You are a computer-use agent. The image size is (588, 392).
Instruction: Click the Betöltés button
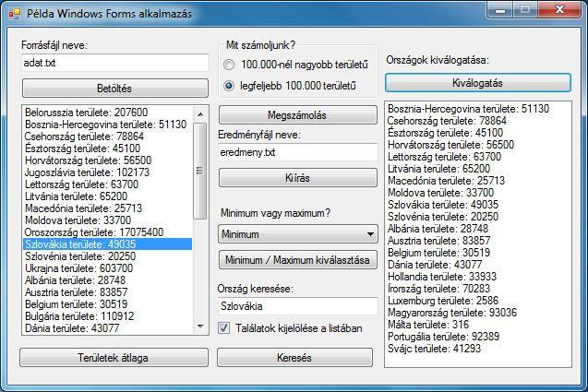click(115, 89)
